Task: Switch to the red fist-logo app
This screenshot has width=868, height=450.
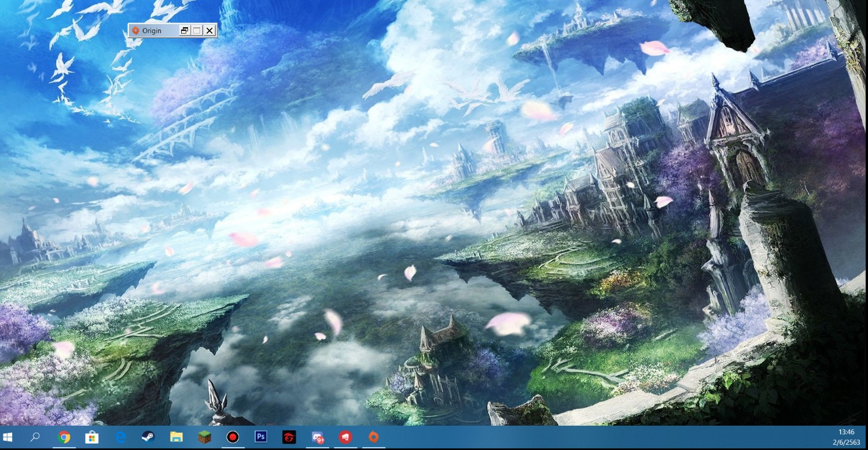Action: pos(345,437)
